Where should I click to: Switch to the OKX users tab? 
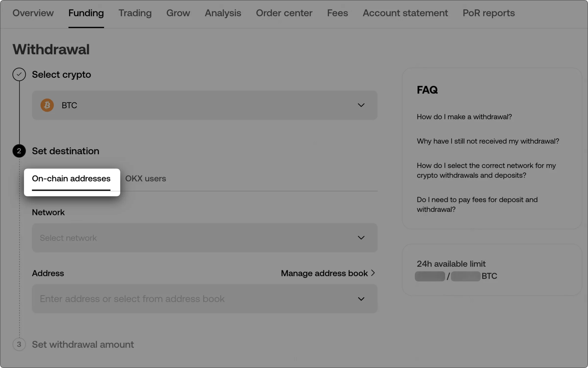(x=146, y=179)
